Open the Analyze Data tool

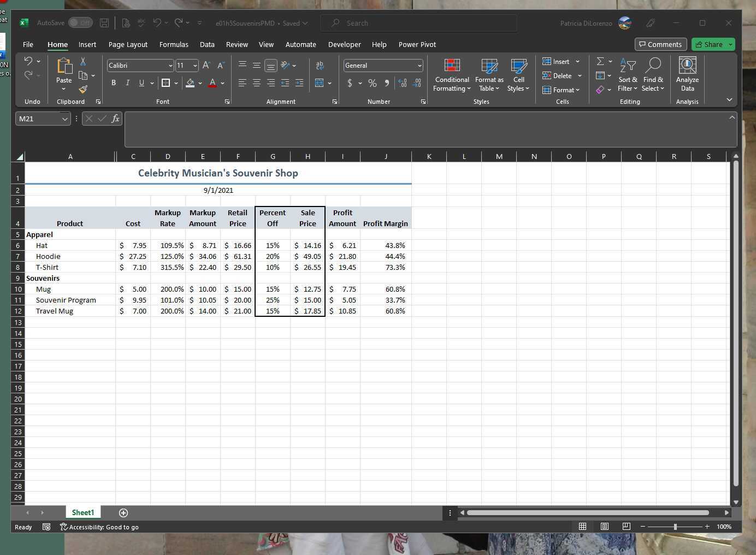[x=687, y=75]
